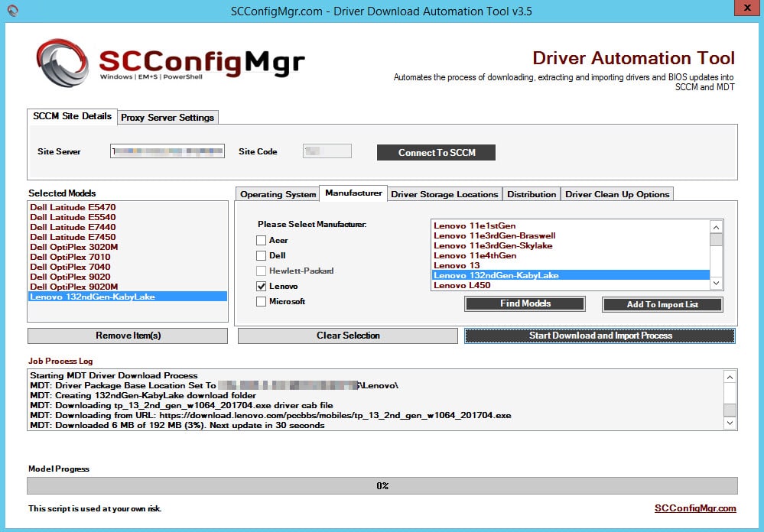Viewport: 764px width, 532px height.
Task: Select Dell OptiPlex 7010 entry
Action: click(128, 257)
